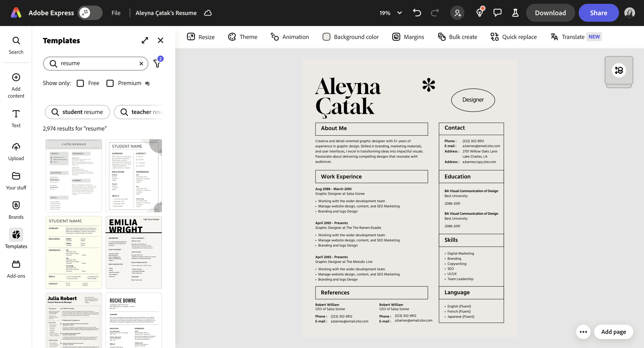
Task: Click the invite collaborators person icon
Action: coord(457,13)
